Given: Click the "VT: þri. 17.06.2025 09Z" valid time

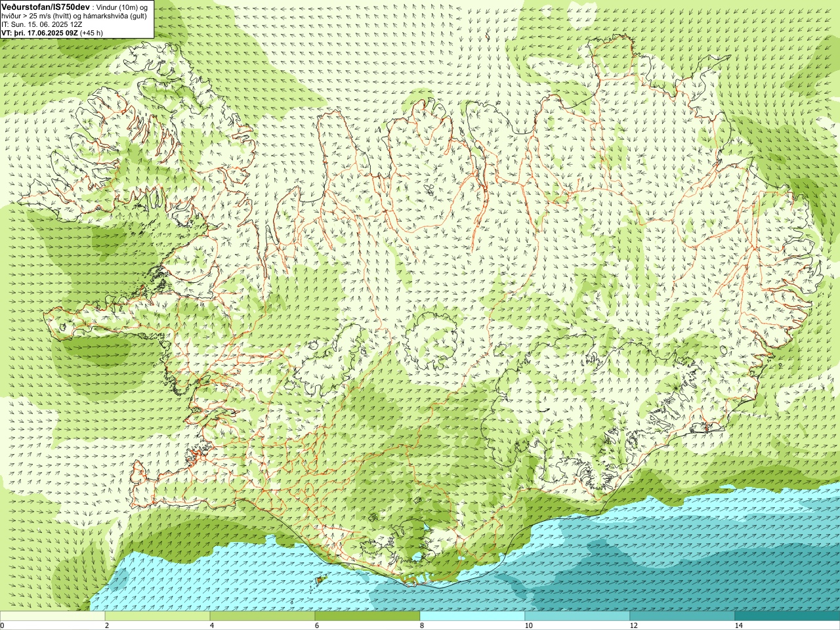Looking at the screenshot, I should 39,32.
